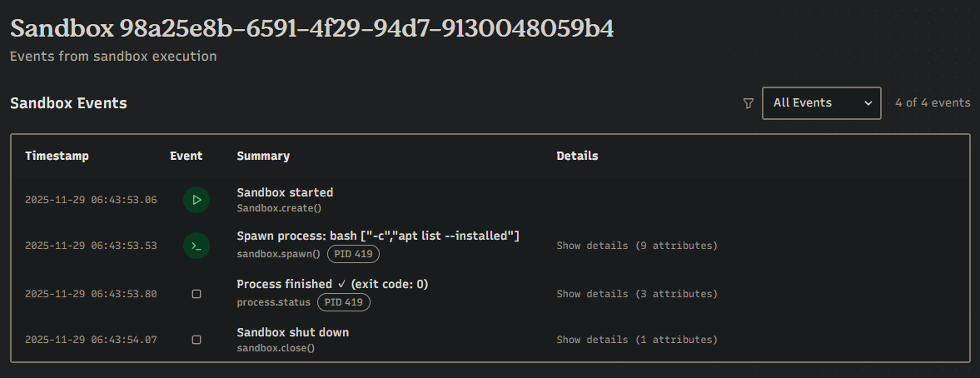Show details for the spawn process event
This screenshot has height=378, width=980.
click(636, 246)
